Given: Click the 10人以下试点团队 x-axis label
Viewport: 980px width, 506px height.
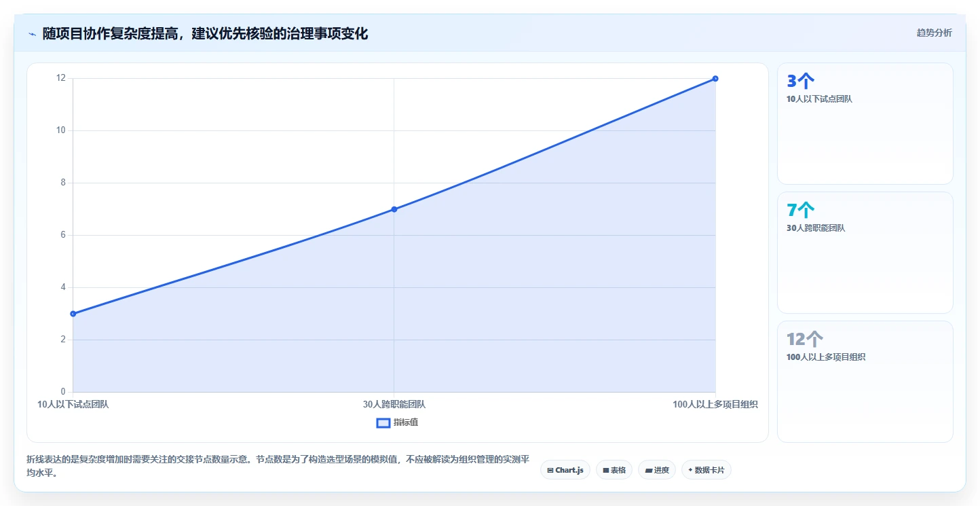Looking at the screenshot, I should pyautogui.click(x=73, y=404).
